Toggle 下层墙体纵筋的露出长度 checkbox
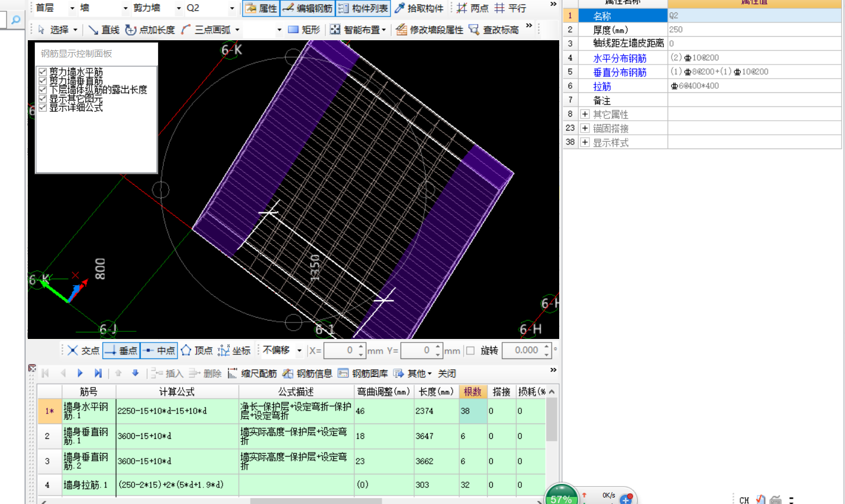This screenshot has height=504, width=845. point(43,89)
